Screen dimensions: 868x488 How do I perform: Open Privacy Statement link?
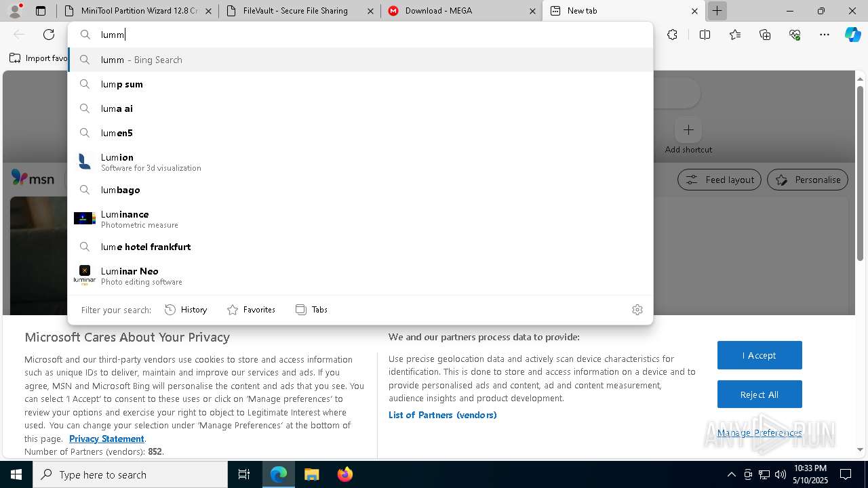106,439
